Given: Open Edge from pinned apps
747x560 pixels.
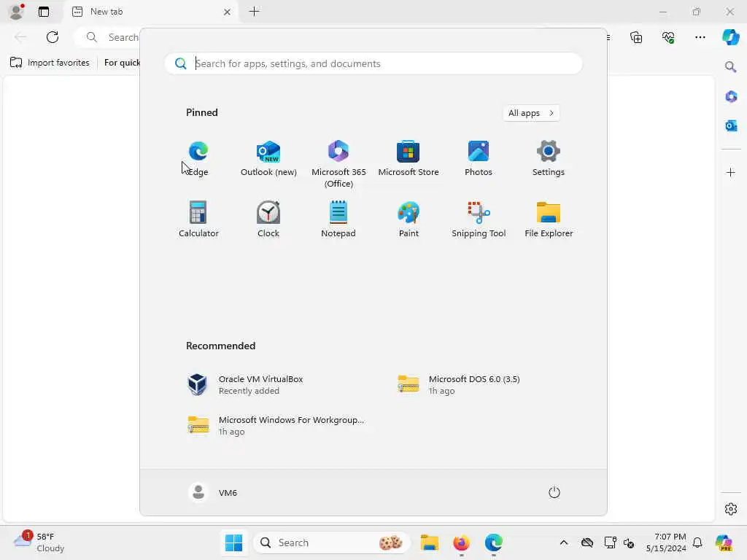Looking at the screenshot, I should pos(198,158).
